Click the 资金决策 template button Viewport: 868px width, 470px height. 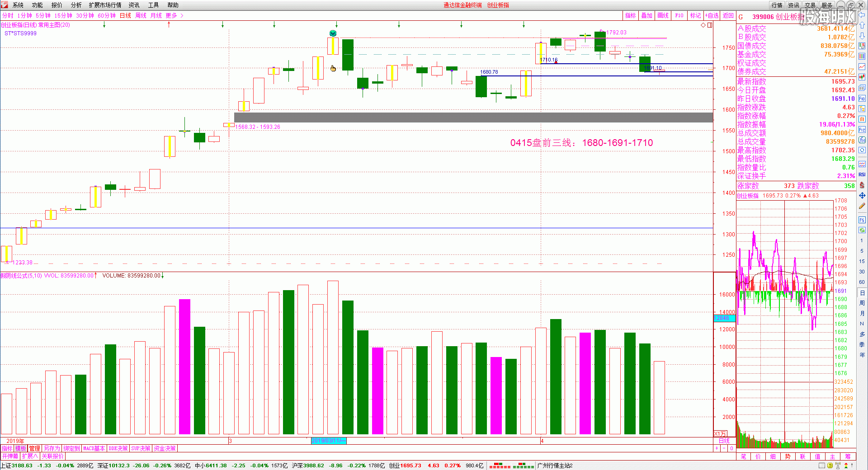[165, 448]
